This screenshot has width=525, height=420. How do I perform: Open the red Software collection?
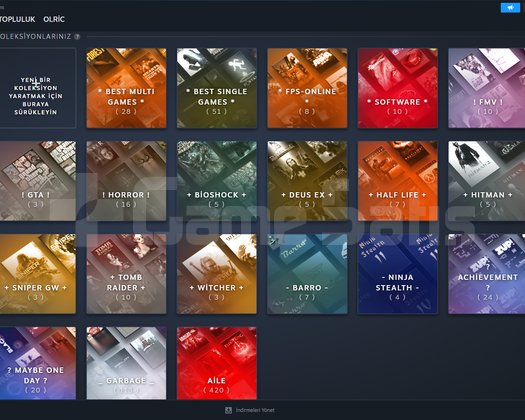[397, 88]
